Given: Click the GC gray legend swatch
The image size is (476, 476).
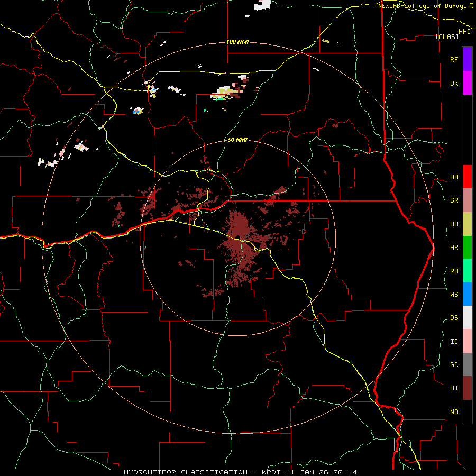Looking at the screenshot, I should 467,364.
